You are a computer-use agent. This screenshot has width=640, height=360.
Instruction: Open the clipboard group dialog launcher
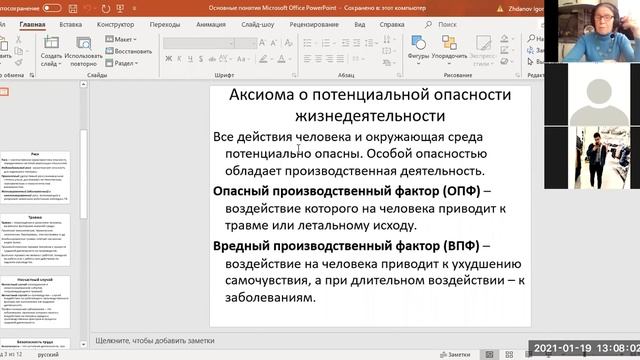[32, 75]
